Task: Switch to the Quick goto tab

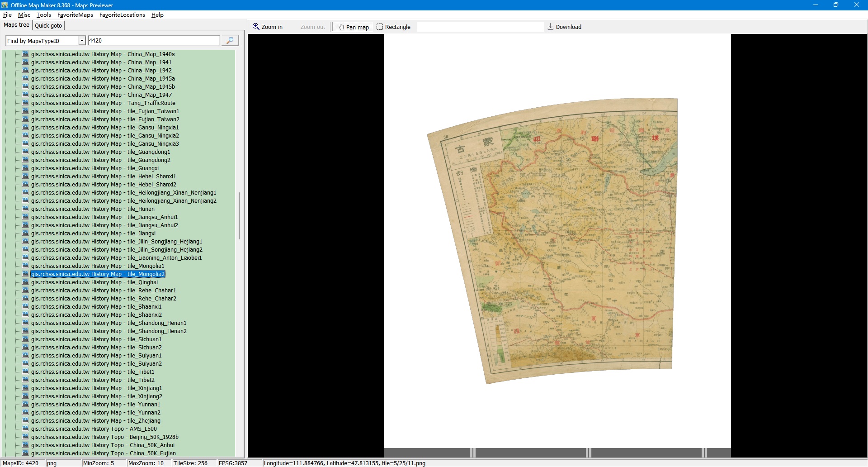Action: click(48, 26)
